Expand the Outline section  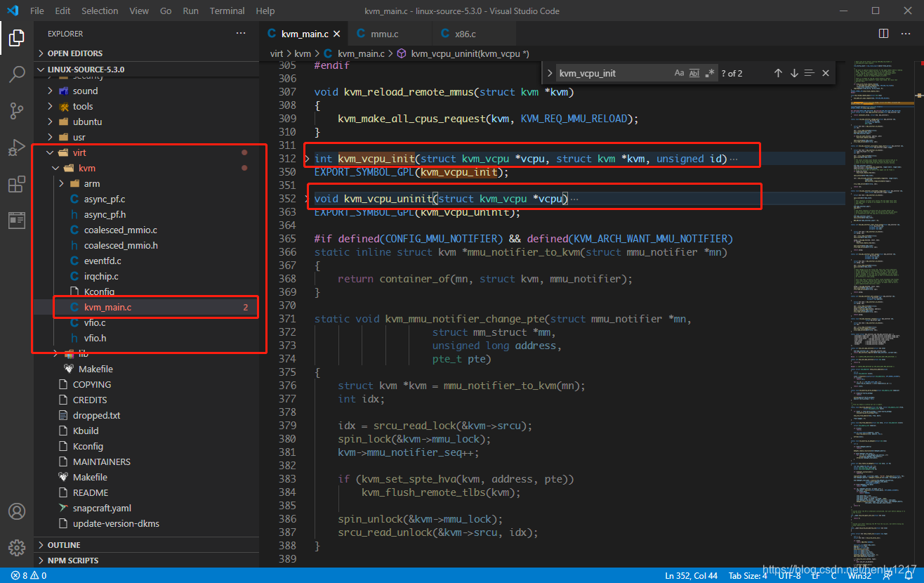146,545
